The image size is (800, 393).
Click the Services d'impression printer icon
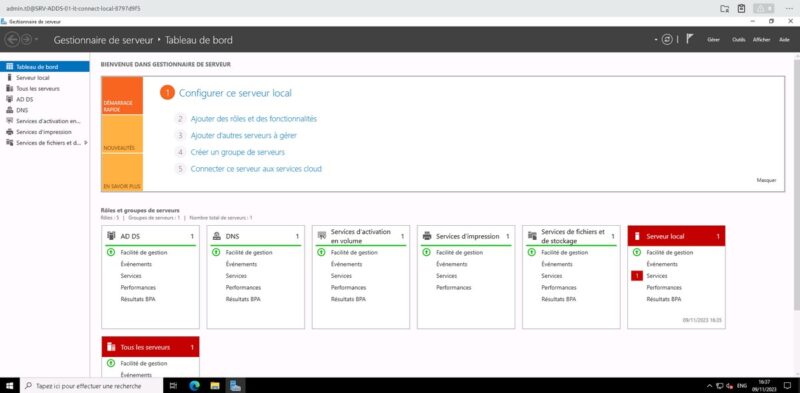coord(427,236)
